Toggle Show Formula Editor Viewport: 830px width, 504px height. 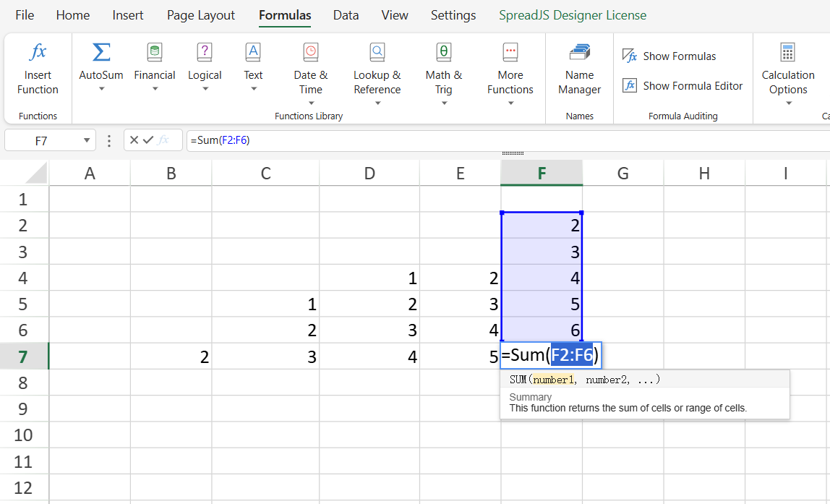tap(683, 86)
